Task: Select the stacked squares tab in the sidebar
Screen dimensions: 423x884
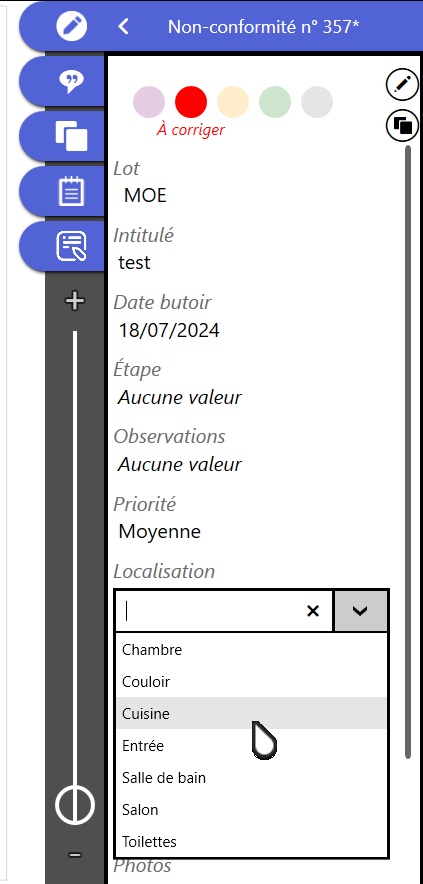Action: point(72,136)
